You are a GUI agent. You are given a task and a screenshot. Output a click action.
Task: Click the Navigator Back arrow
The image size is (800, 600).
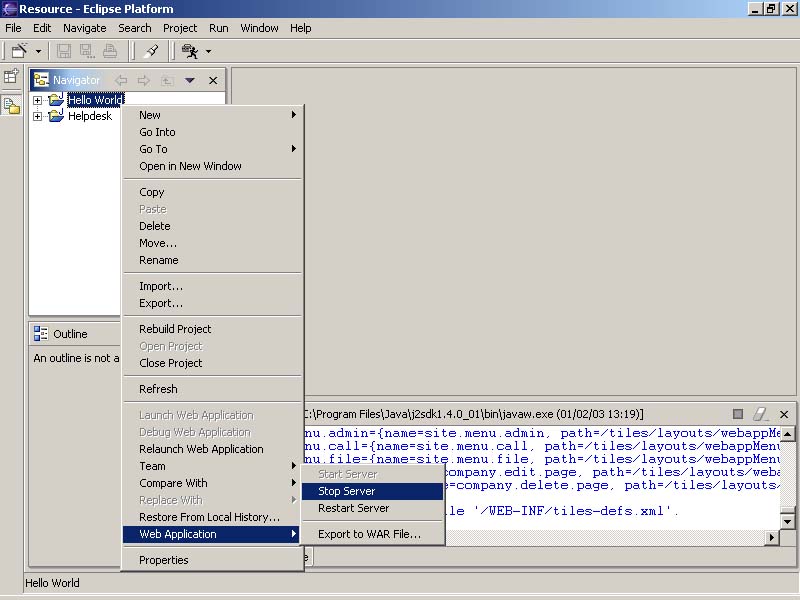[121, 80]
